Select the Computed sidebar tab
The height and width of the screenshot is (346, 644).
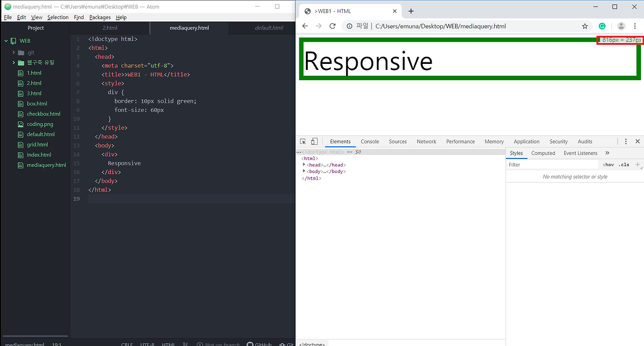tap(543, 153)
